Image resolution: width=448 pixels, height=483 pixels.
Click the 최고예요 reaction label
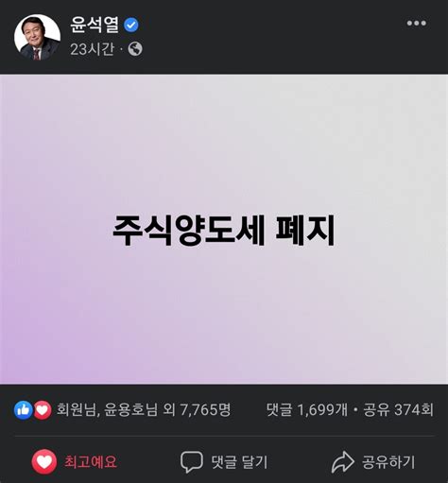click(91, 462)
